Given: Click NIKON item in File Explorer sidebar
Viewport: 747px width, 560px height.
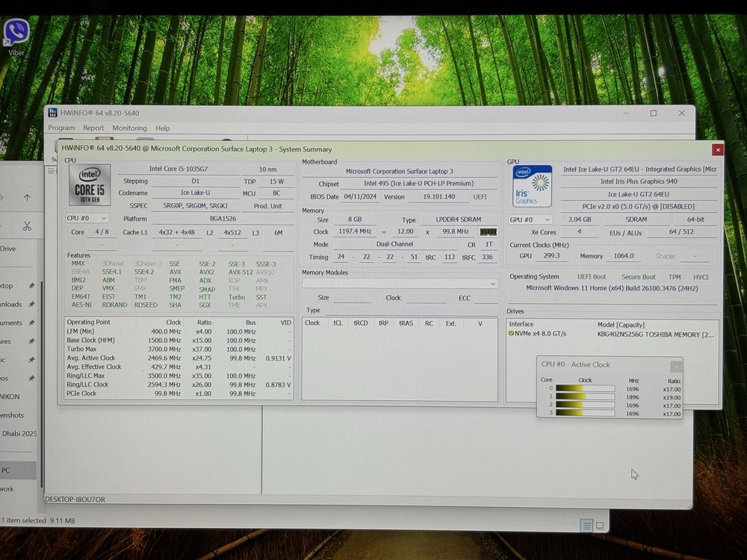Looking at the screenshot, I should pos(10,396).
